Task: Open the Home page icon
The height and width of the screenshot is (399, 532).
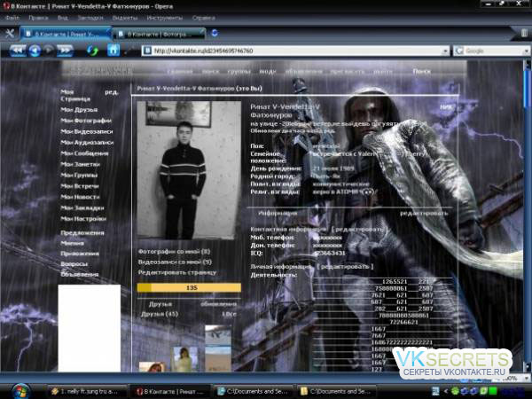Action: [113, 51]
